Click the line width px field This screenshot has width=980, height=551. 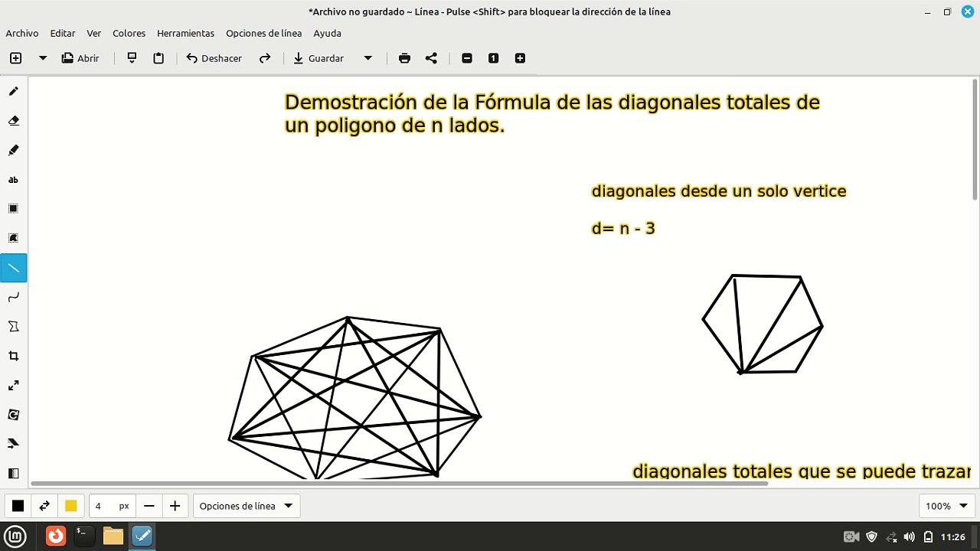click(x=112, y=506)
